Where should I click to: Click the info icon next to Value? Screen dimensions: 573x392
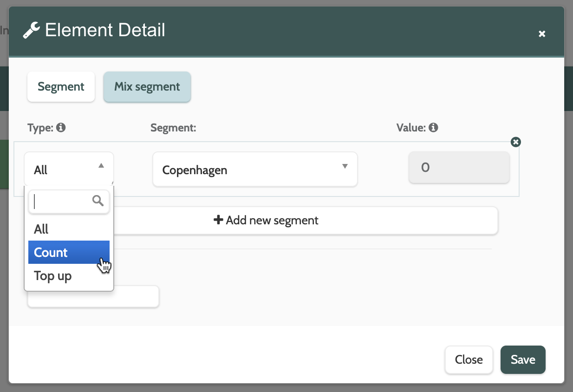434,127
